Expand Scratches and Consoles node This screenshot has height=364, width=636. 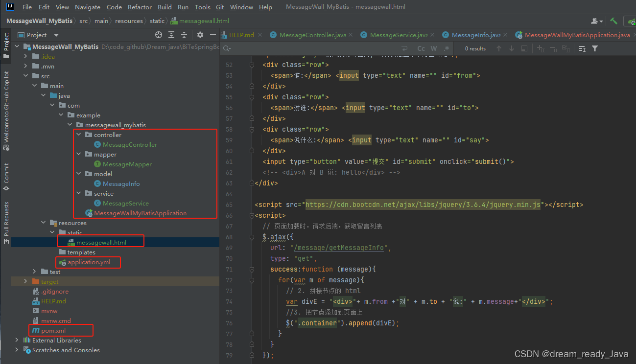point(18,350)
